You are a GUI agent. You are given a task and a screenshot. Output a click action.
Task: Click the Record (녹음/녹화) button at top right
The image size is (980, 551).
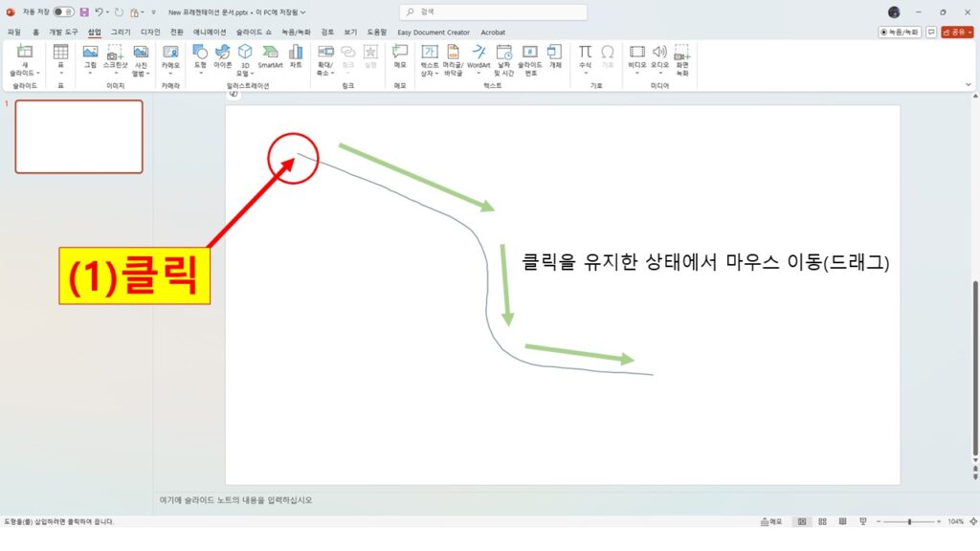pyautogui.click(x=900, y=32)
